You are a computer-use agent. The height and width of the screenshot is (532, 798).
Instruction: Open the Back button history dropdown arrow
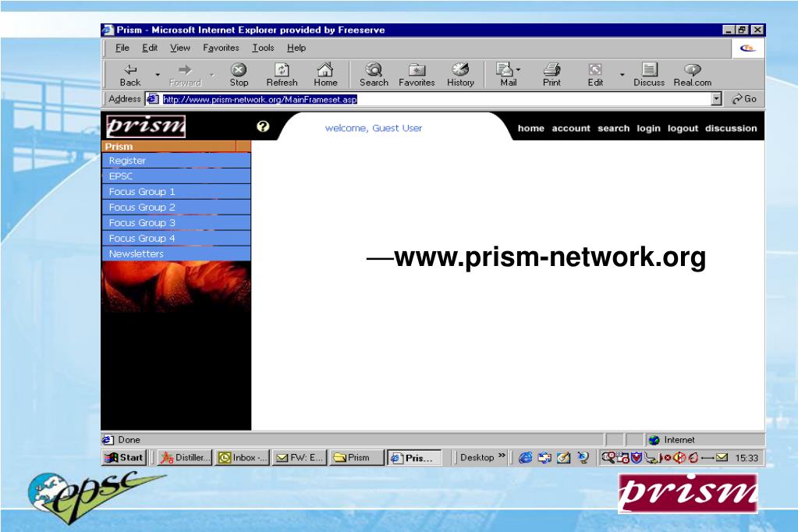158,75
